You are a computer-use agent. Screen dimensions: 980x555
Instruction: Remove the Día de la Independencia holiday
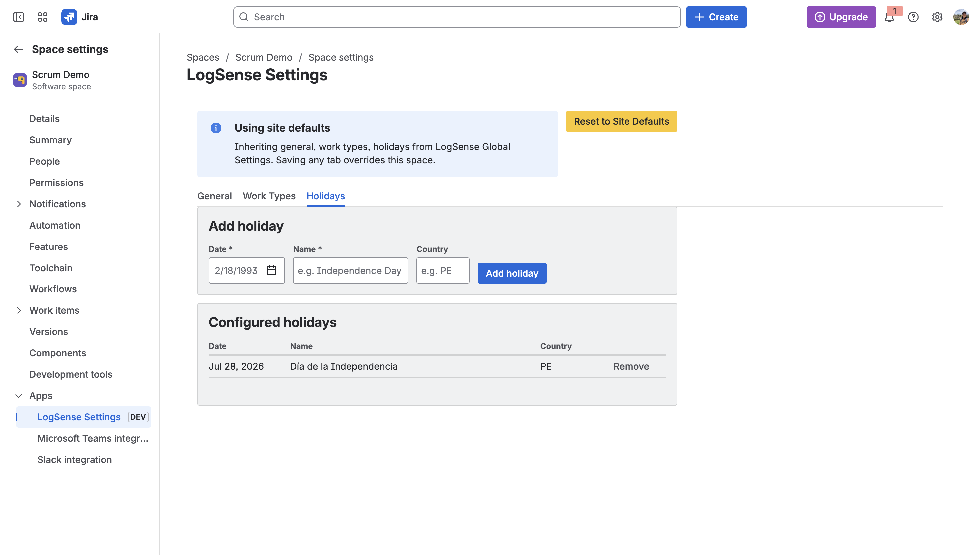[x=631, y=366]
